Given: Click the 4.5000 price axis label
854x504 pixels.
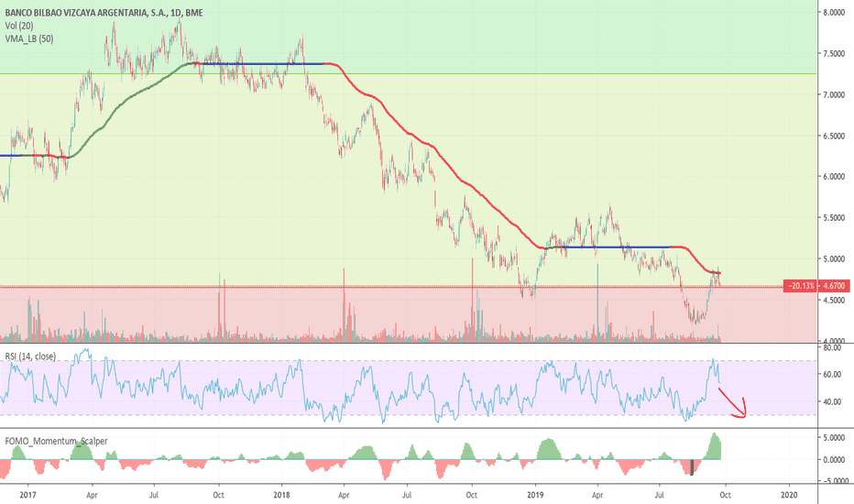Looking at the screenshot, I should pos(834,301).
